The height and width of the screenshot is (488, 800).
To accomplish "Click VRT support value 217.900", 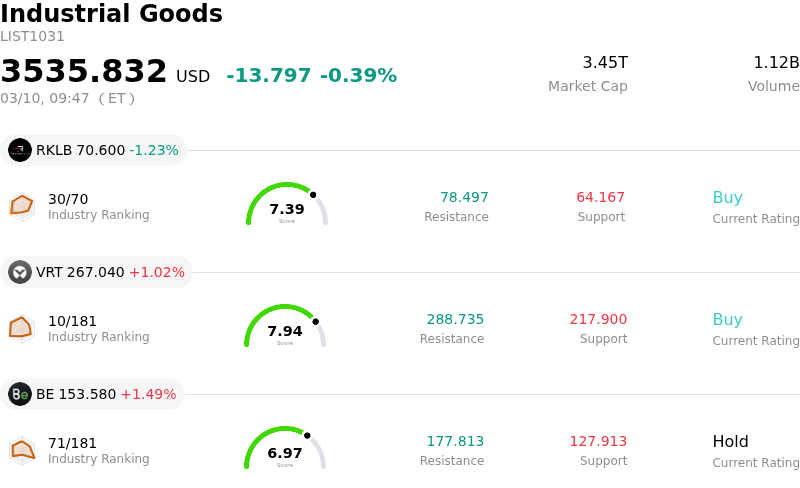I will coord(598,320).
